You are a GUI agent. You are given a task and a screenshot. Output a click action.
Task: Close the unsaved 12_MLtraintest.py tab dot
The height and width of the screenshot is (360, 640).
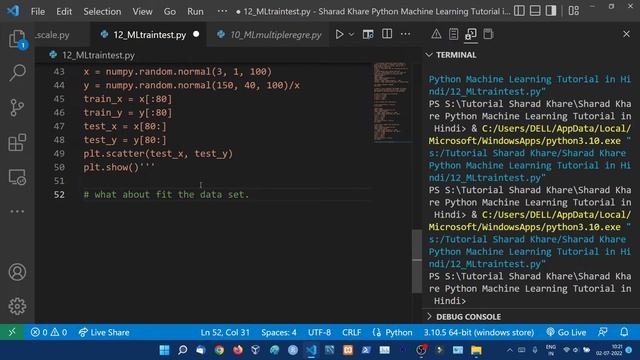pos(196,34)
